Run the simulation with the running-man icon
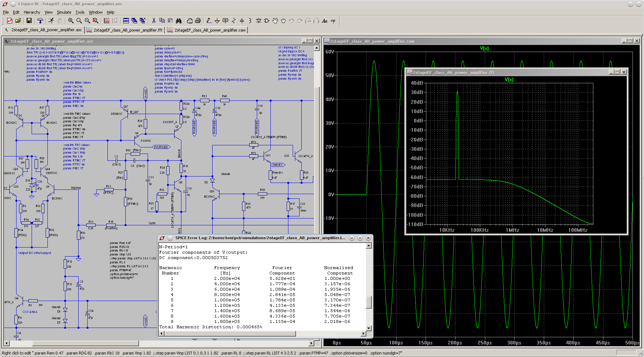The height and width of the screenshot is (357, 644). pos(51,21)
